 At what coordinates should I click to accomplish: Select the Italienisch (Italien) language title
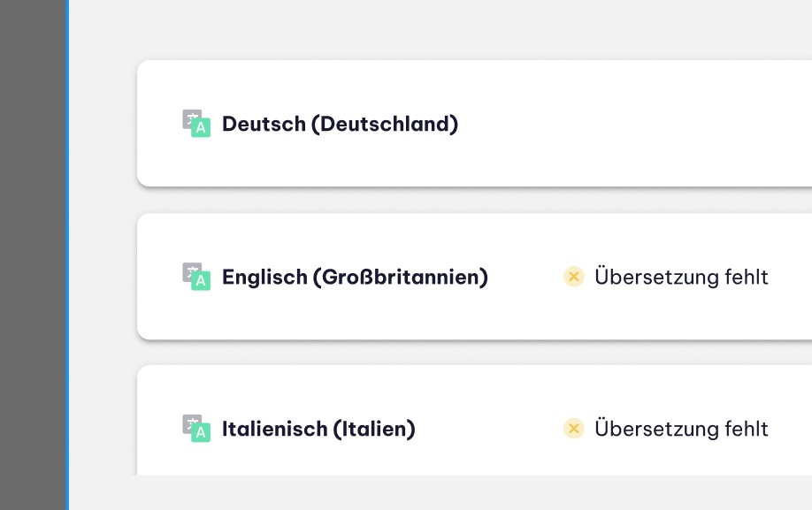coord(318,429)
